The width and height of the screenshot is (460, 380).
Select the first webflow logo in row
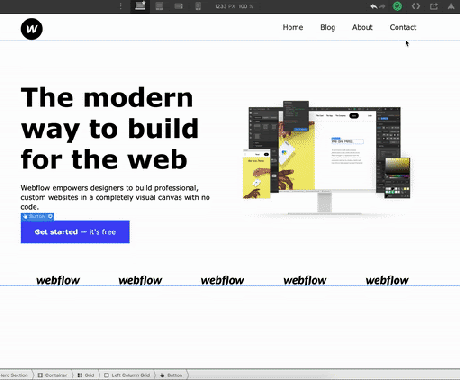(58, 281)
